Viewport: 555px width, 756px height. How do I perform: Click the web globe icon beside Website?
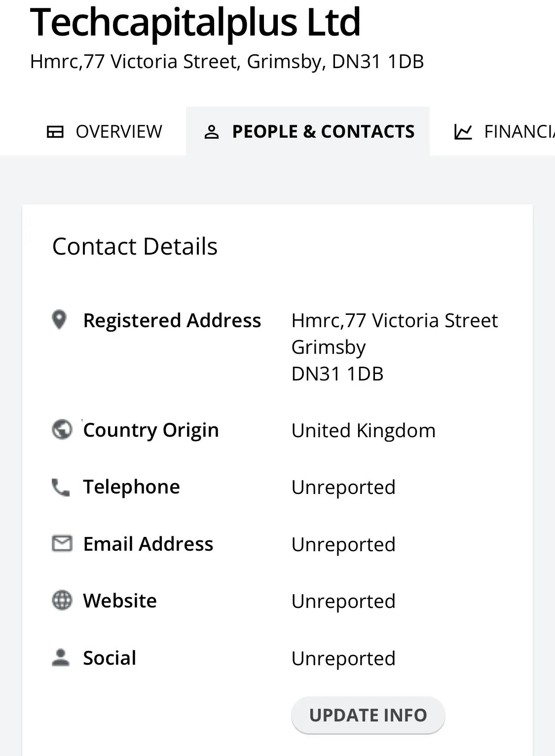coord(62,601)
